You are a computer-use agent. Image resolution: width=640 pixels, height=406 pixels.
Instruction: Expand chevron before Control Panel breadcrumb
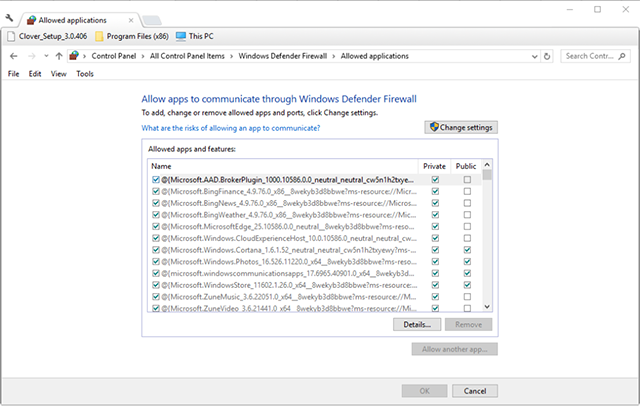point(84,56)
